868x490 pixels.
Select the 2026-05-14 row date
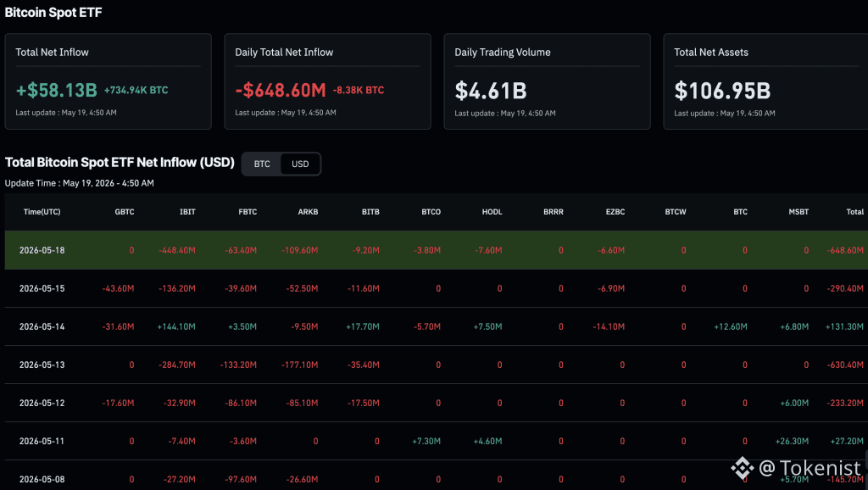pyautogui.click(x=42, y=326)
